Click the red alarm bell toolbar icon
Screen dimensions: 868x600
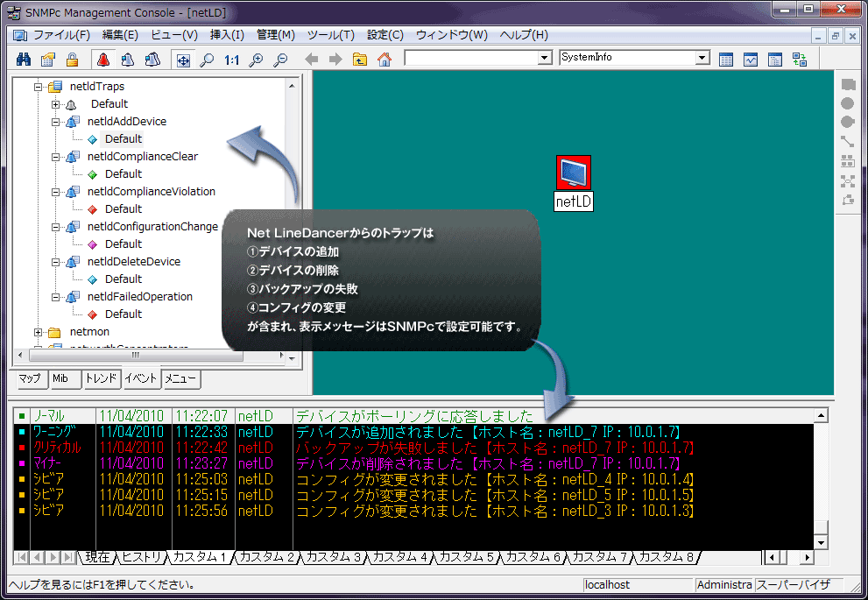click(x=103, y=60)
